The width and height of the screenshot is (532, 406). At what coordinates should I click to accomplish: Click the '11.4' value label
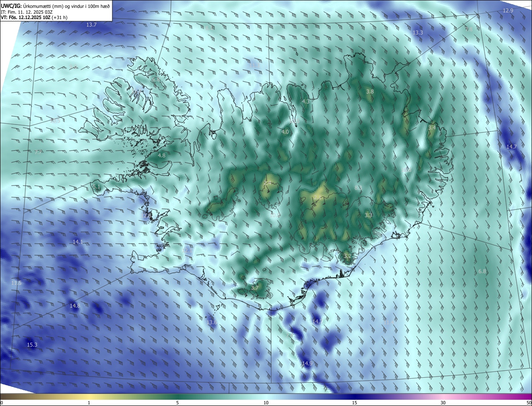(389, 323)
